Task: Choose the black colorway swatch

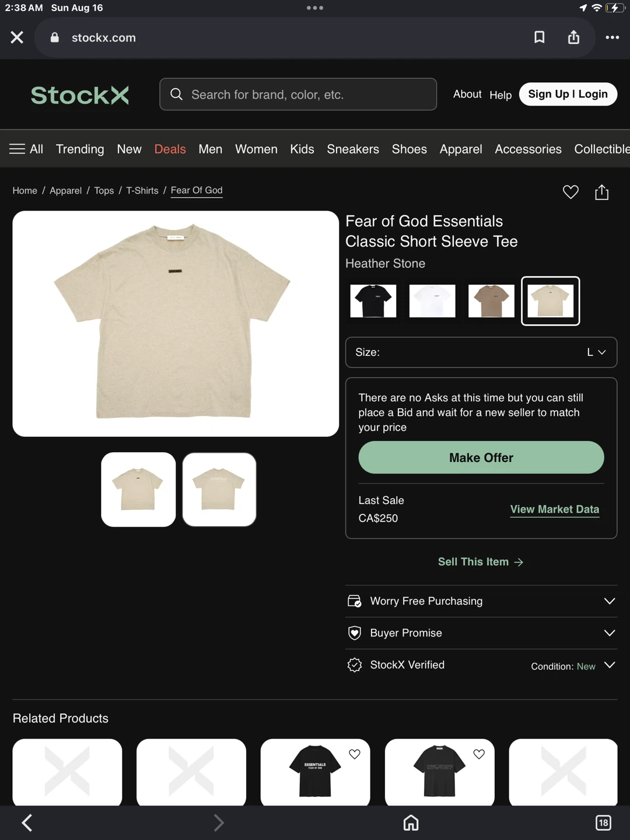Action: pyautogui.click(x=373, y=301)
